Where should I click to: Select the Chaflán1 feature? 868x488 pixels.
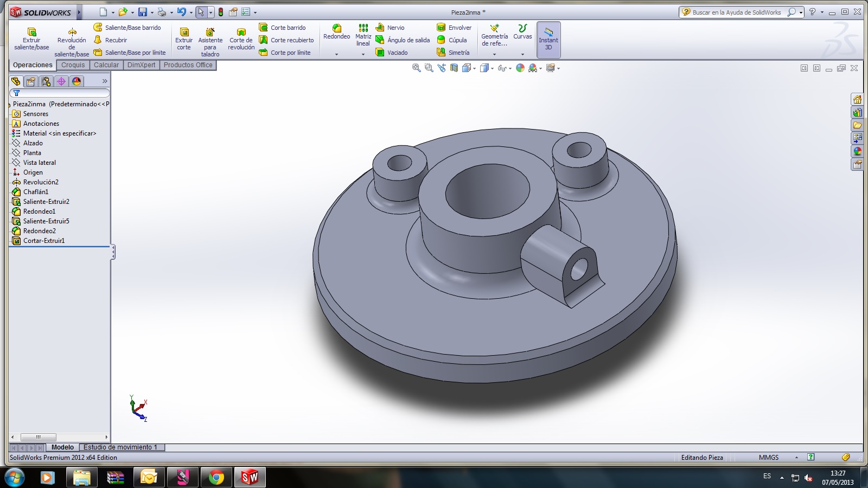36,192
